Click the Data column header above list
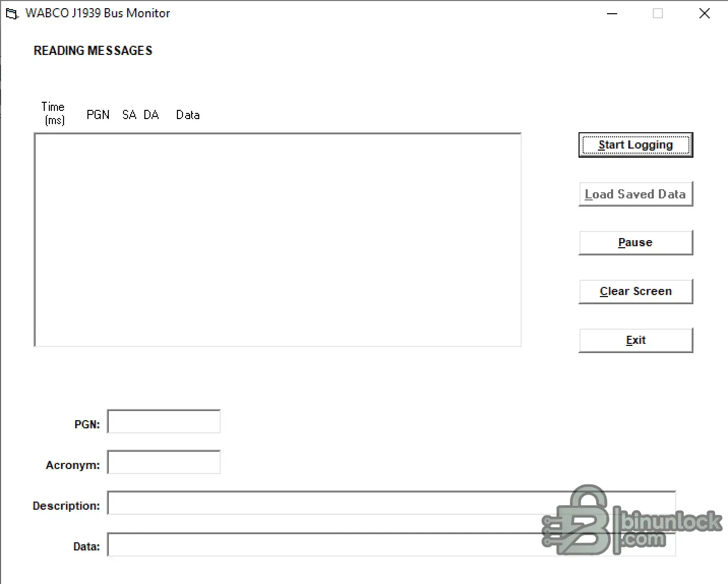The width and height of the screenshot is (728, 584). click(x=188, y=115)
